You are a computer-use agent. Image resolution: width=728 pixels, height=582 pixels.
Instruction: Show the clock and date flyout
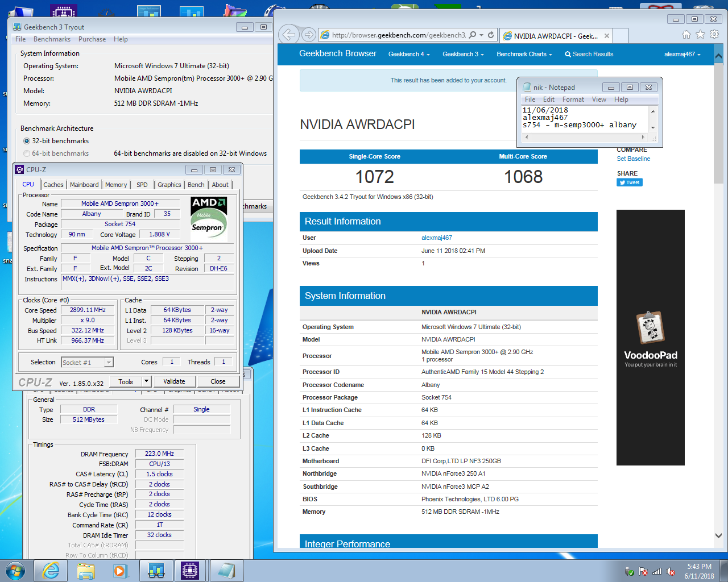pyautogui.click(x=699, y=571)
